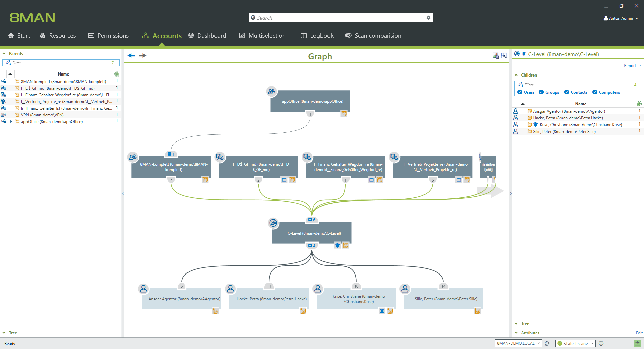Click the Children Filter field

(x=578, y=85)
